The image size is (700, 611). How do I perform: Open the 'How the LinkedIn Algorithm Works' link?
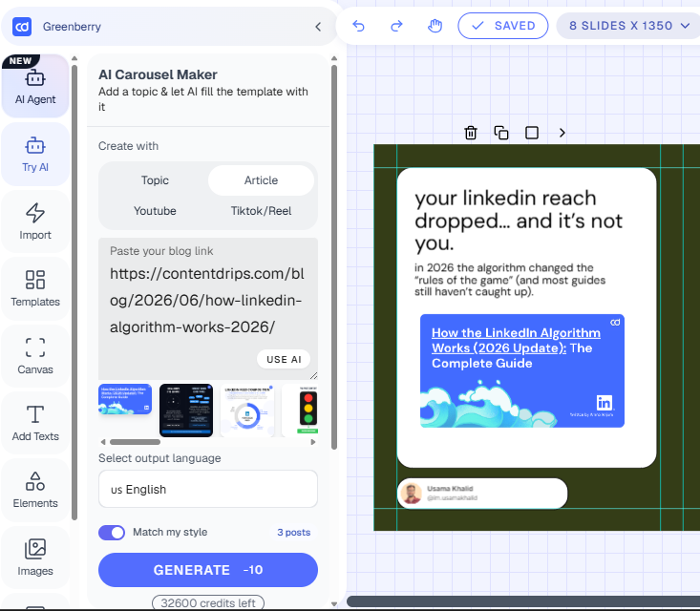click(516, 340)
